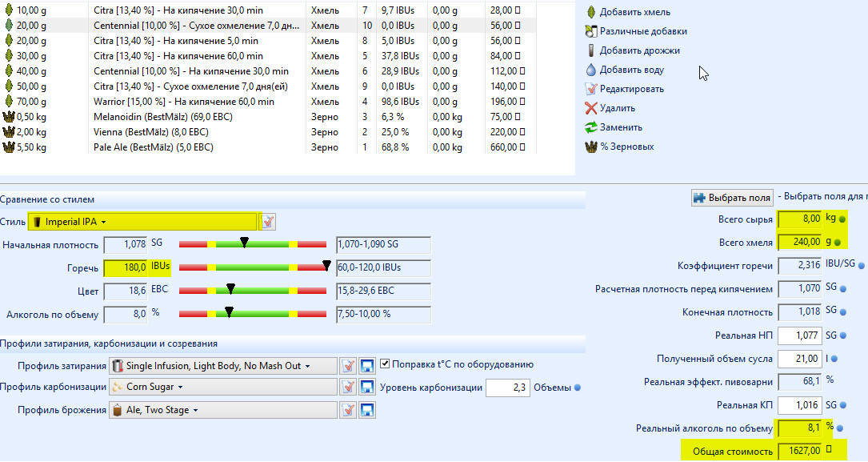Click Всего сырья 8,00 value
Screen dimensions: 868x462
point(799,219)
